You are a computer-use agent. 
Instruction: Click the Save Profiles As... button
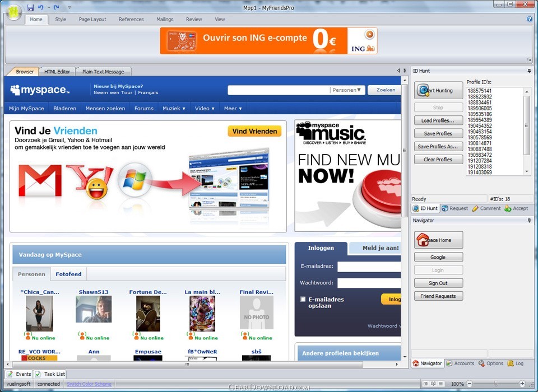438,147
